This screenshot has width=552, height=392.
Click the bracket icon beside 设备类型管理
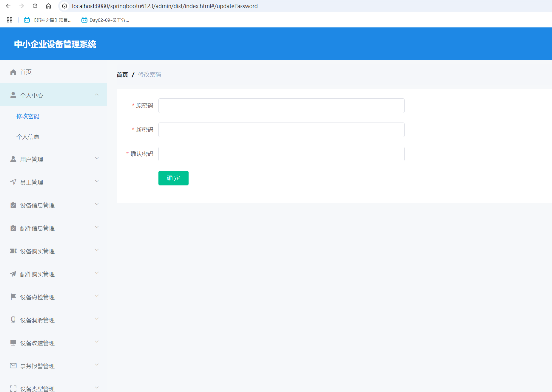click(x=13, y=388)
